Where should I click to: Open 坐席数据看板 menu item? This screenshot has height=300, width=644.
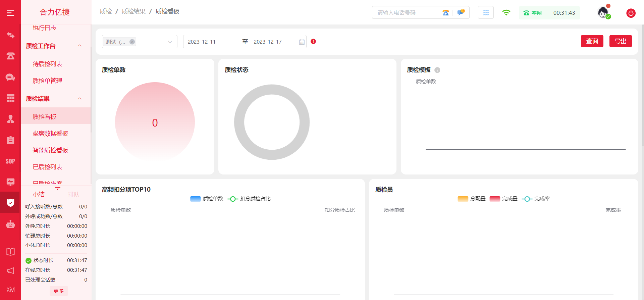50,134
